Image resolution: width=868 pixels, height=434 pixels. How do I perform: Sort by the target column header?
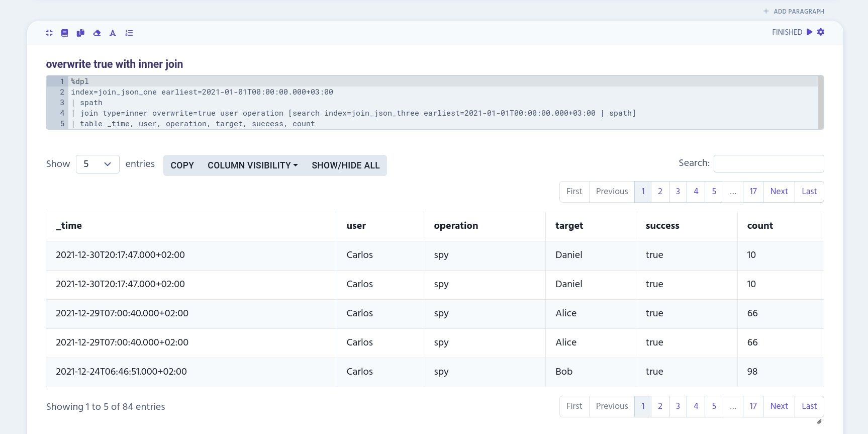(x=591, y=226)
